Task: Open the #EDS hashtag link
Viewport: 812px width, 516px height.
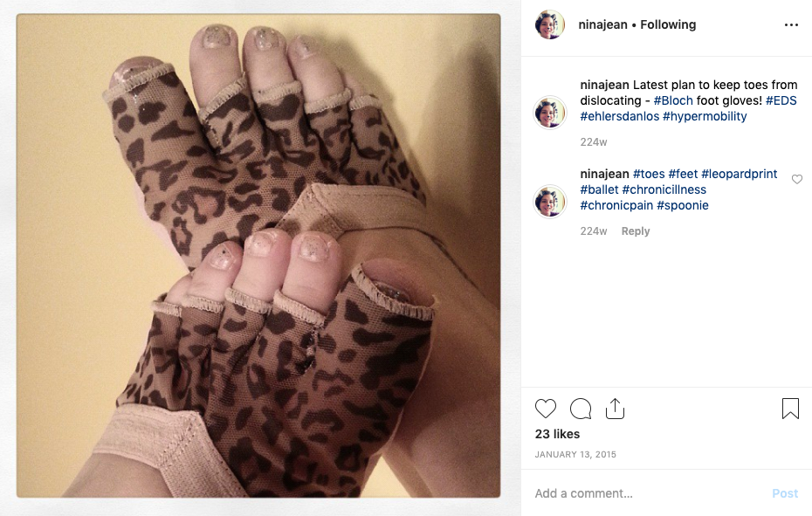Action: point(781,100)
